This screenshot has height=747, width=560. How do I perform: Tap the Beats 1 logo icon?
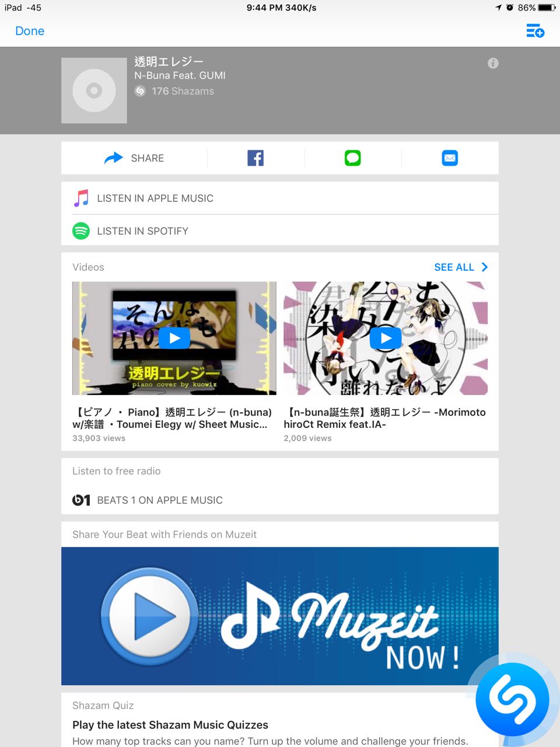click(81, 500)
